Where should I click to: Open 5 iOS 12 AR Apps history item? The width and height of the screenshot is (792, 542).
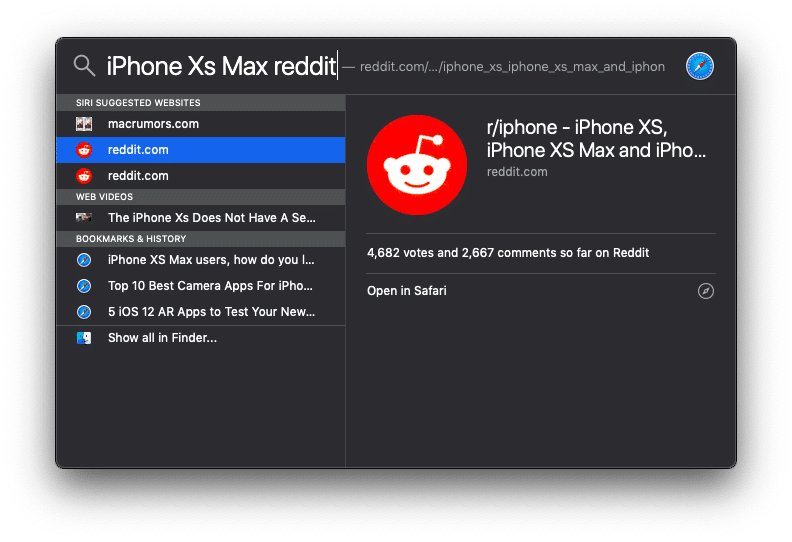[x=201, y=312]
